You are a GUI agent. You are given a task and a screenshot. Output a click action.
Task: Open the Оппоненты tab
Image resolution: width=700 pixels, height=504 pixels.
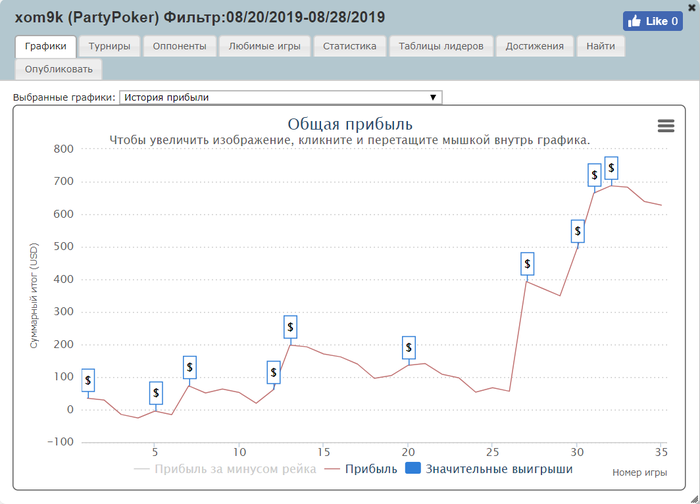[179, 46]
